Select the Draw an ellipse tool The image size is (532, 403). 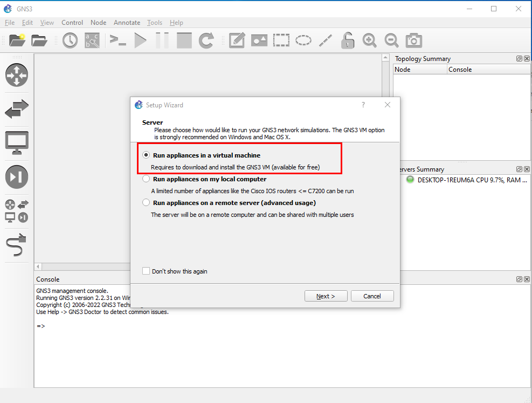[x=303, y=40]
